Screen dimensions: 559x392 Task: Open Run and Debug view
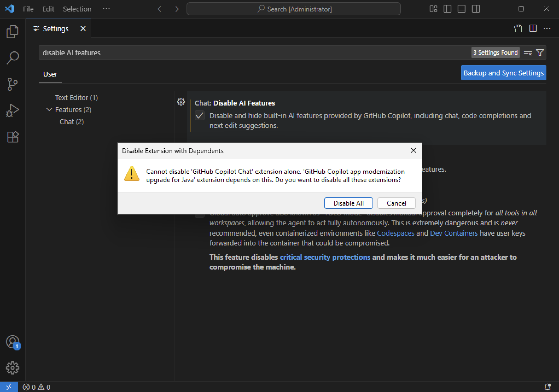12,110
